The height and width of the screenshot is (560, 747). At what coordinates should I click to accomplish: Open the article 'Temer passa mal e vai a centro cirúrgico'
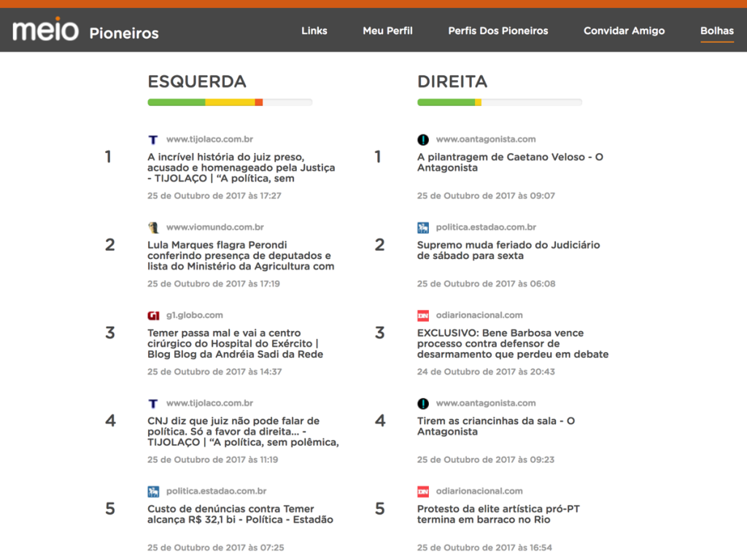(236, 343)
